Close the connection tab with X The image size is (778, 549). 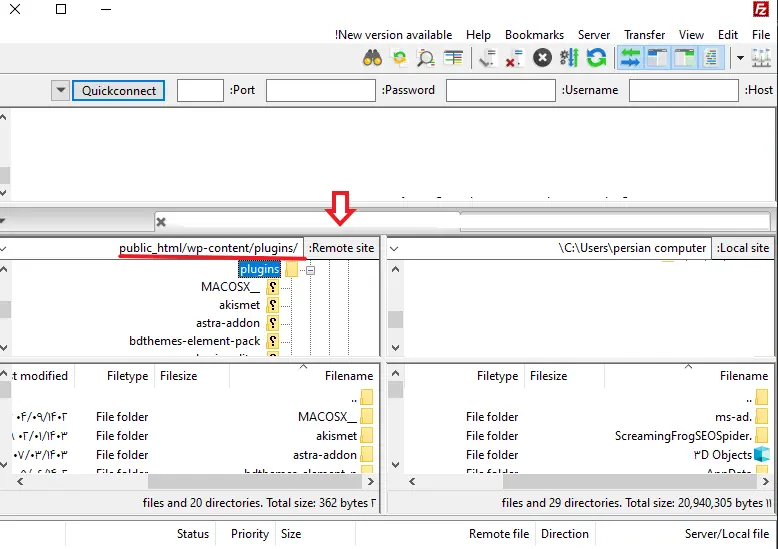click(161, 222)
